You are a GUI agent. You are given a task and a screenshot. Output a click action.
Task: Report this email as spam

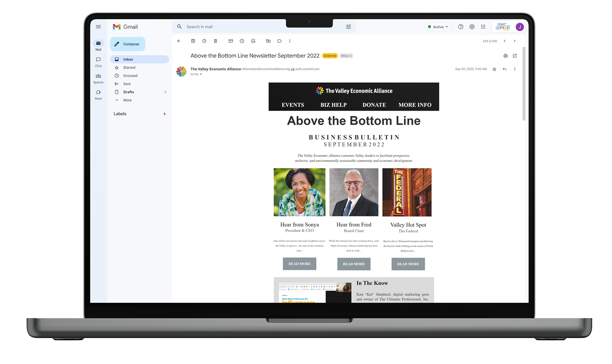point(204,41)
